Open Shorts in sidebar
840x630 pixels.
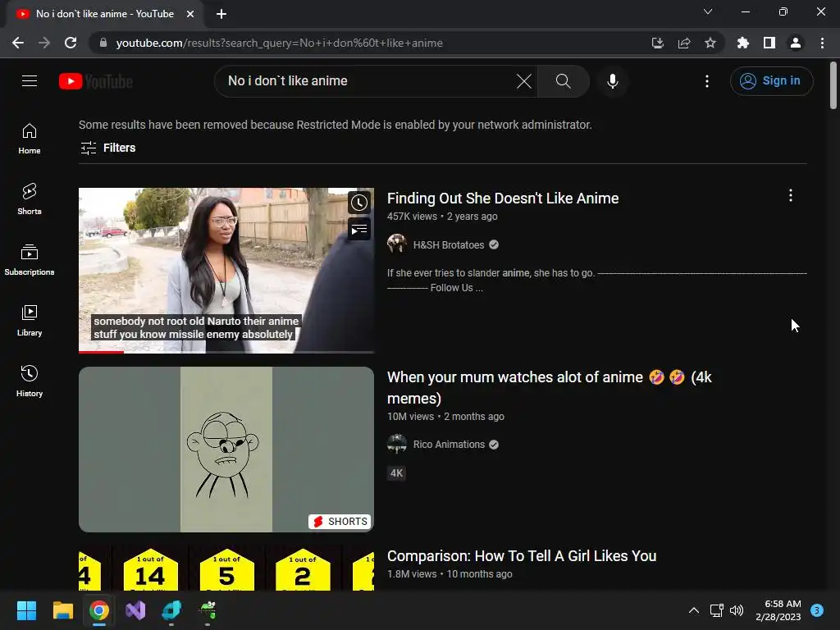(x=30, y=199)
